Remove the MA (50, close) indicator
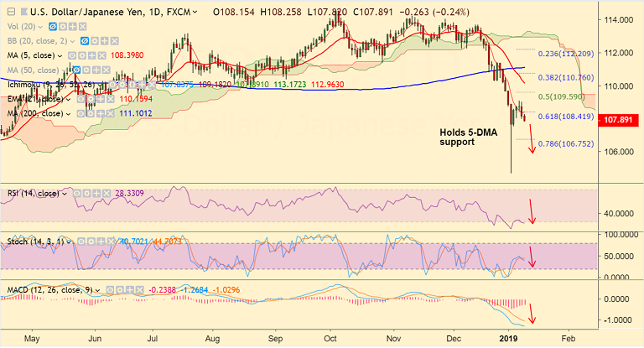This screenshot has width=644, height=348. (x=106, y=70)
